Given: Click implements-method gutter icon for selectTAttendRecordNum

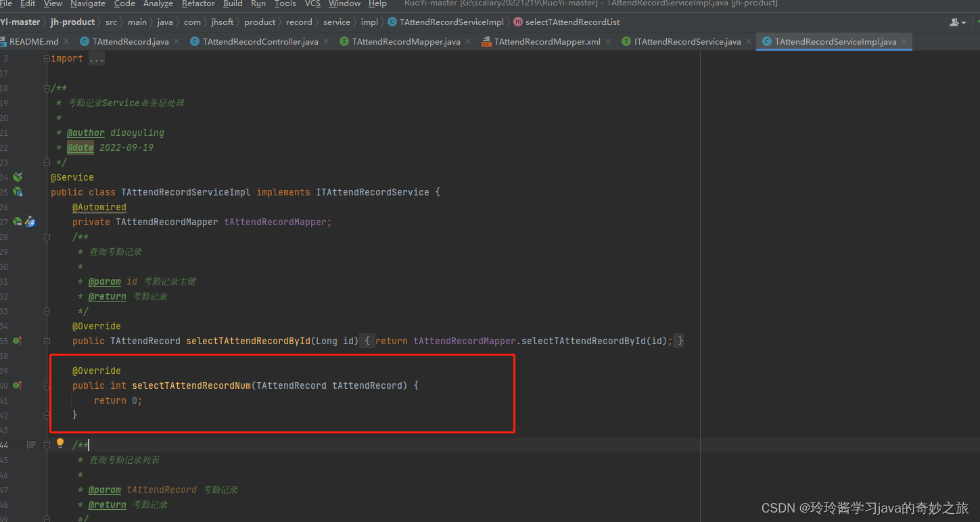Looking at the screenshot, I should pyautogui.click(x=18, y=385).
